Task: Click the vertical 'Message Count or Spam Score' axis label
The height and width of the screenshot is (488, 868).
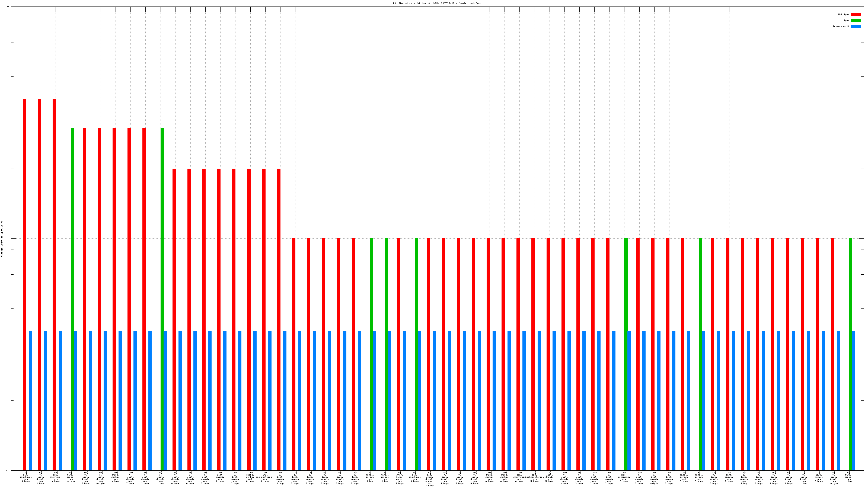Action: (2, 239)
